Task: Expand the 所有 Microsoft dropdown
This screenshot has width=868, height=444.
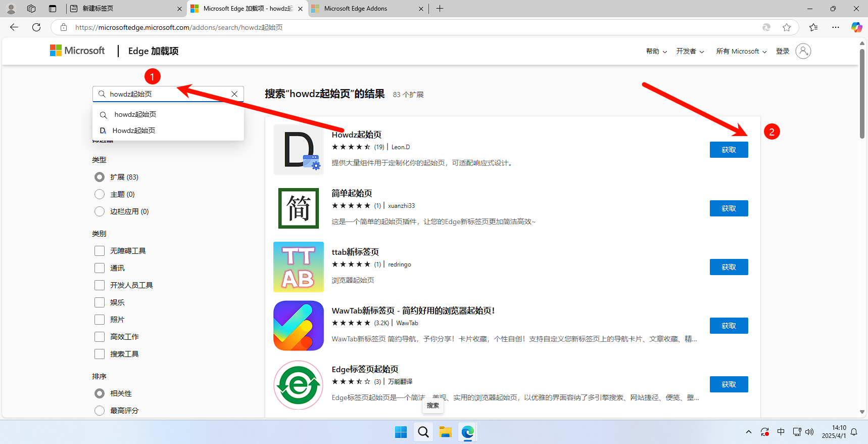Action: click(741, 51)
